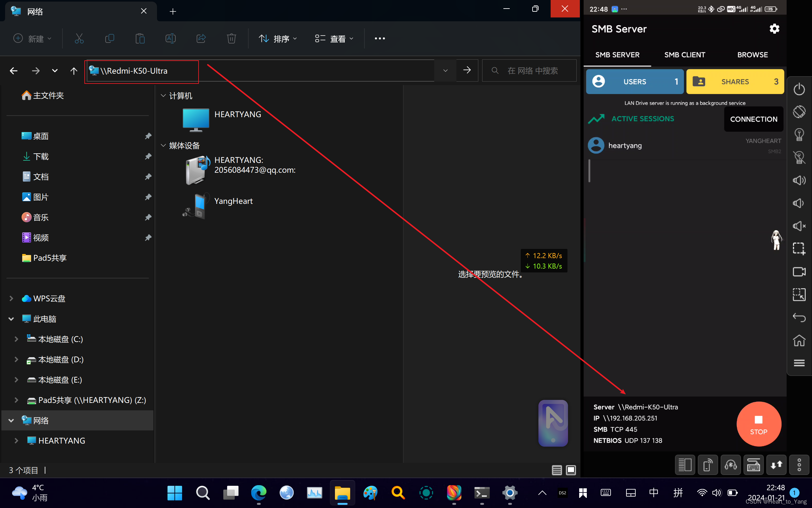Click the Rename icon in Explorer toolbar
Viewport: 812px width, 508px height.
click(x=170, y=39)
